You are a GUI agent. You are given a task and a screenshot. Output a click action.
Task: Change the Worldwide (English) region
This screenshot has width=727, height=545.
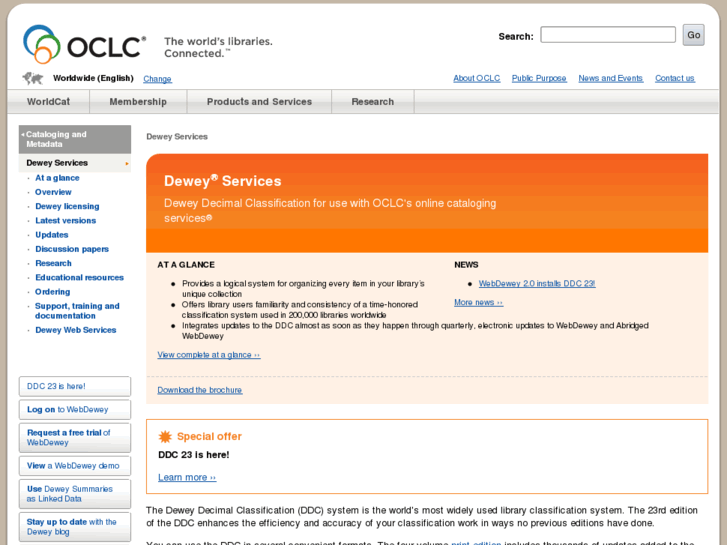[157, 79]
